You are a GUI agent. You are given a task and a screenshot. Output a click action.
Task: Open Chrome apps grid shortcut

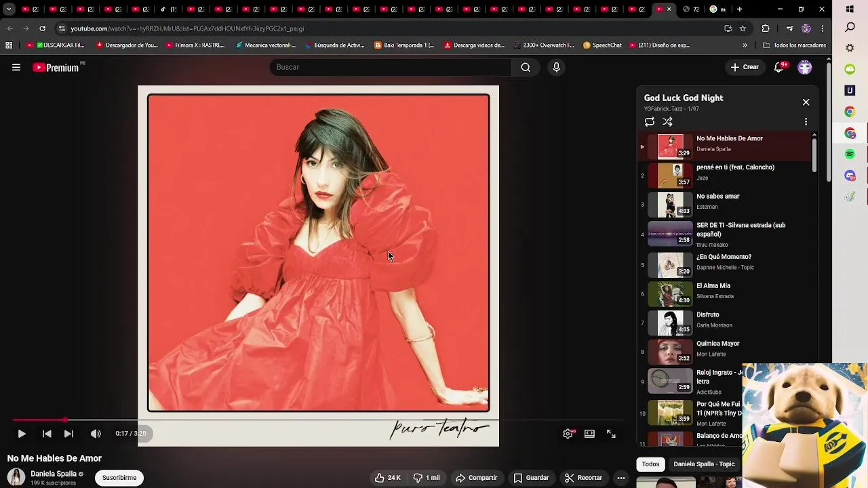[x=9, y=45]
